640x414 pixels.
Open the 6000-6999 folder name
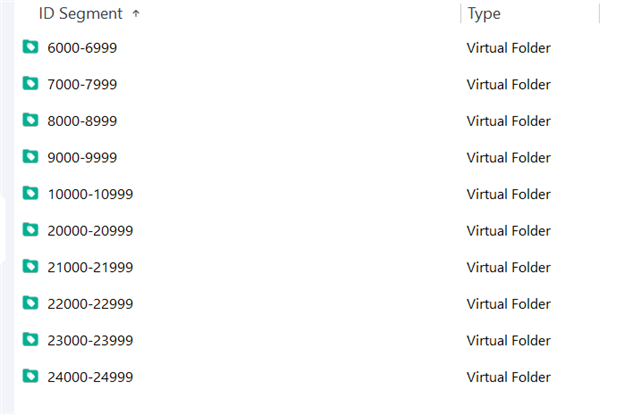(x=82, y=48)
